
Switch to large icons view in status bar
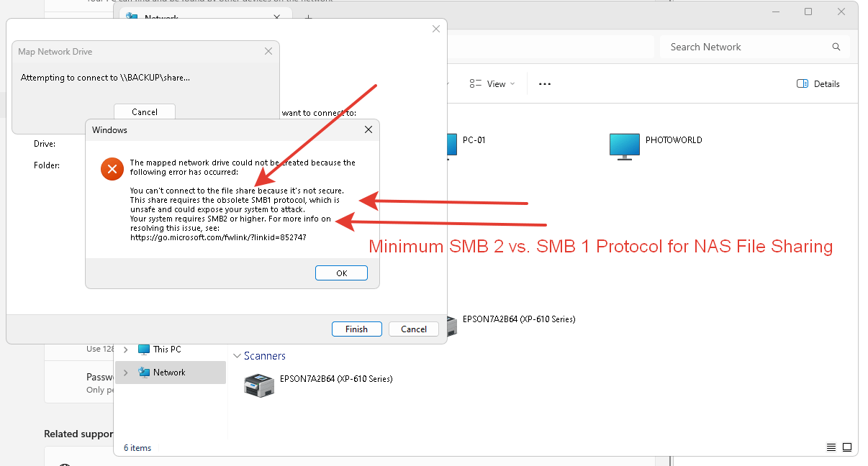[x=847, y=447]
